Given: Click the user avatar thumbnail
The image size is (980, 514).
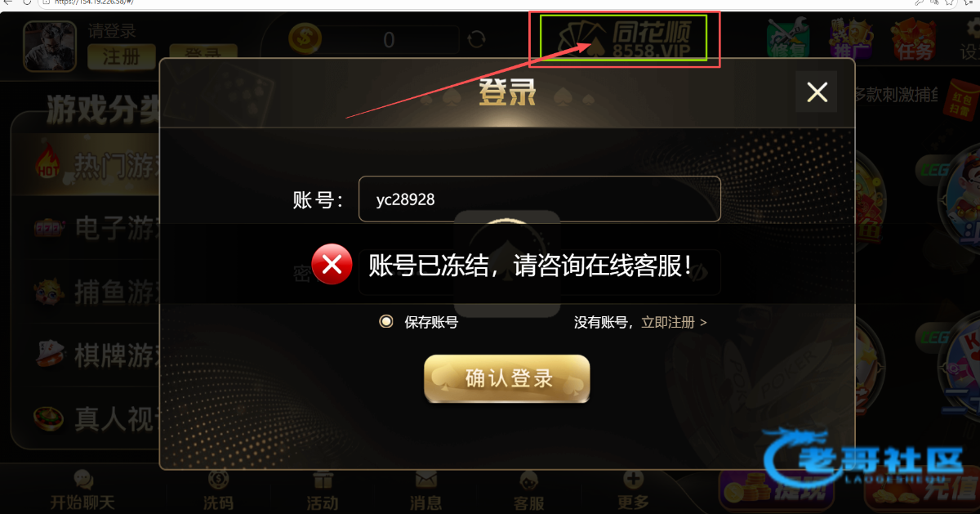Looking at the screenshot, I should click(x=50, y=46).
